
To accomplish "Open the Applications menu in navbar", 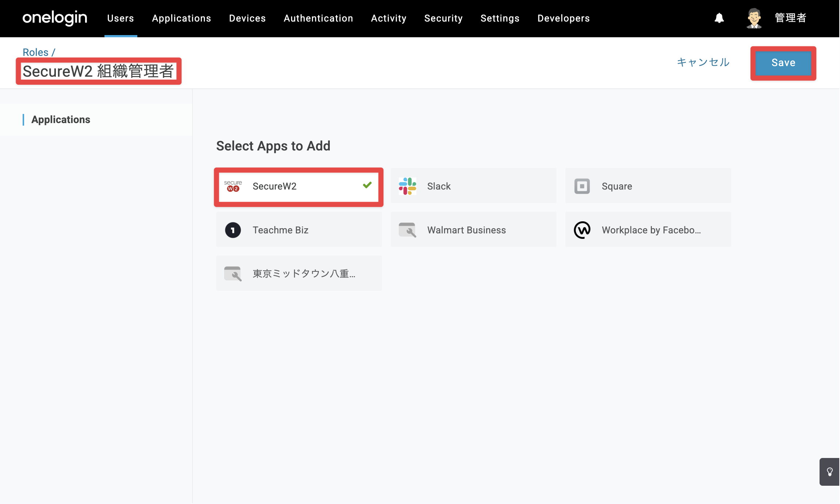I will 182,18.
